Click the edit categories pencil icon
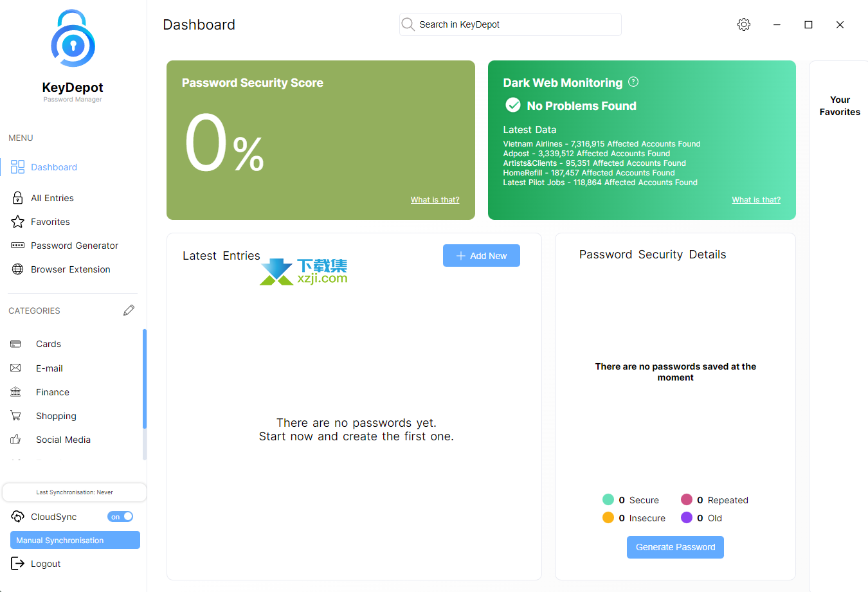868x592 pixels. 129,310
